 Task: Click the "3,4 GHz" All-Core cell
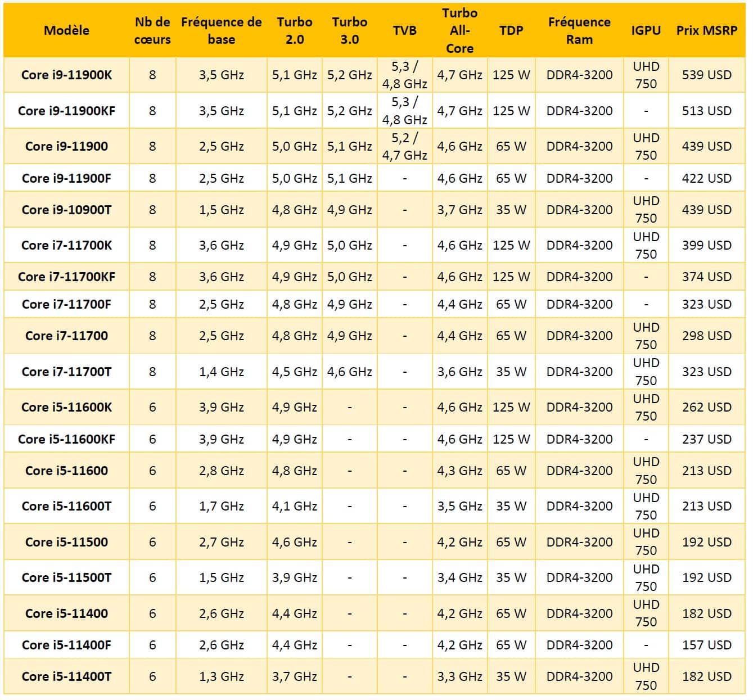(460, 577)
